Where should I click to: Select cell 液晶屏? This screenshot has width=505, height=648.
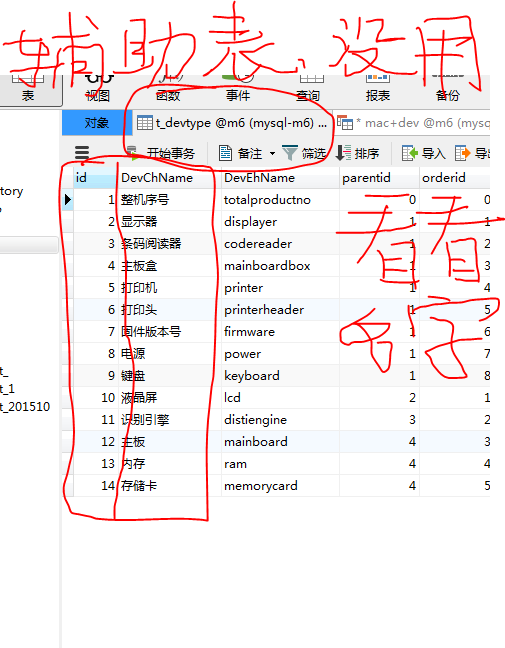pyautogui.click(x=169, y=398)
